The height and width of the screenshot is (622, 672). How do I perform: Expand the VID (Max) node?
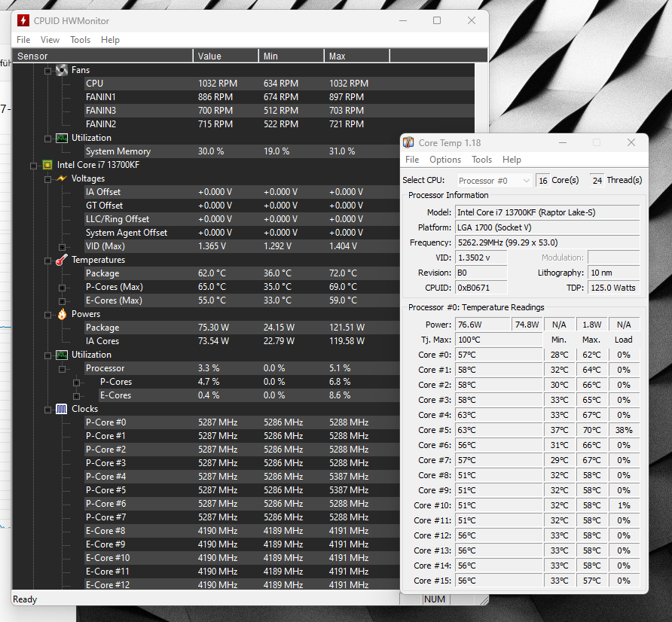click(62, 247)
